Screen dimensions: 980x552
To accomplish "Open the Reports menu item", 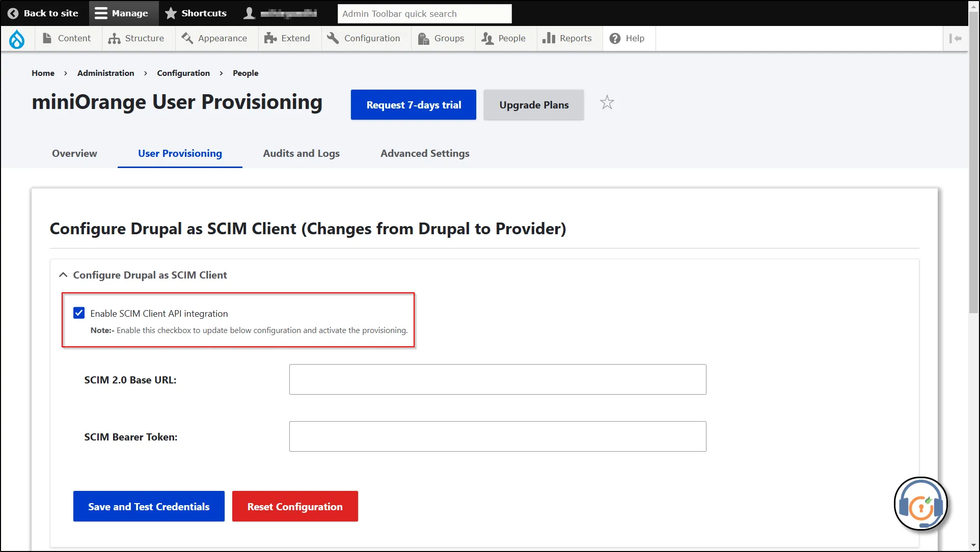I will click(569, 38).
